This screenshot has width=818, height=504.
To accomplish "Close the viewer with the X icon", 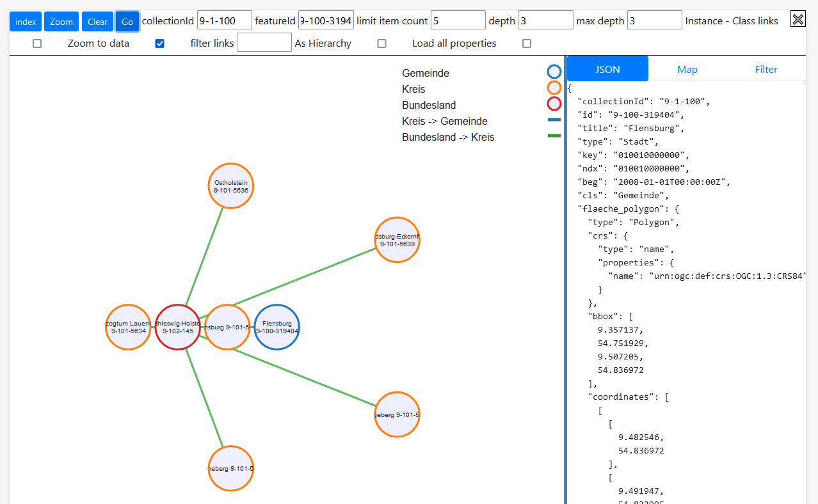I will coord(798,19).
